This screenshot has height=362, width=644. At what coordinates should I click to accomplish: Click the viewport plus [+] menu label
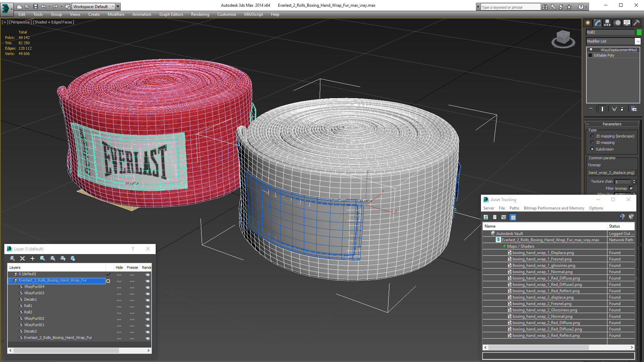click(5, 22)
